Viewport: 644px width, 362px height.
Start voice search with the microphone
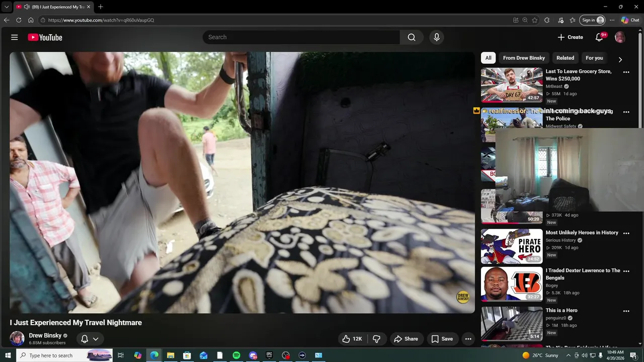[437, 37]
